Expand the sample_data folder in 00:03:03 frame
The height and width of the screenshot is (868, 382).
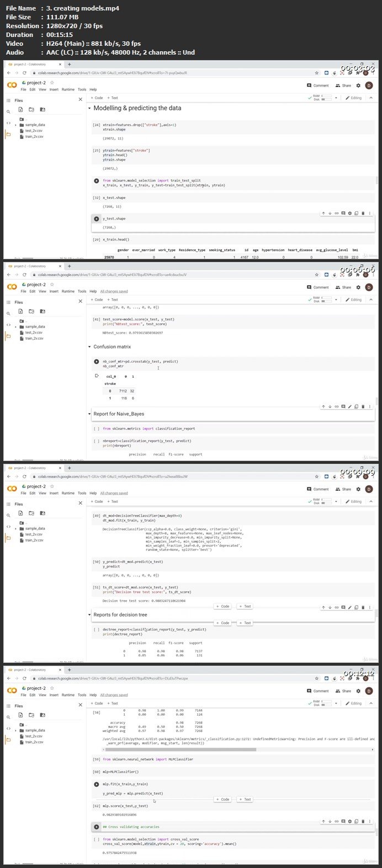pos(16,125)
